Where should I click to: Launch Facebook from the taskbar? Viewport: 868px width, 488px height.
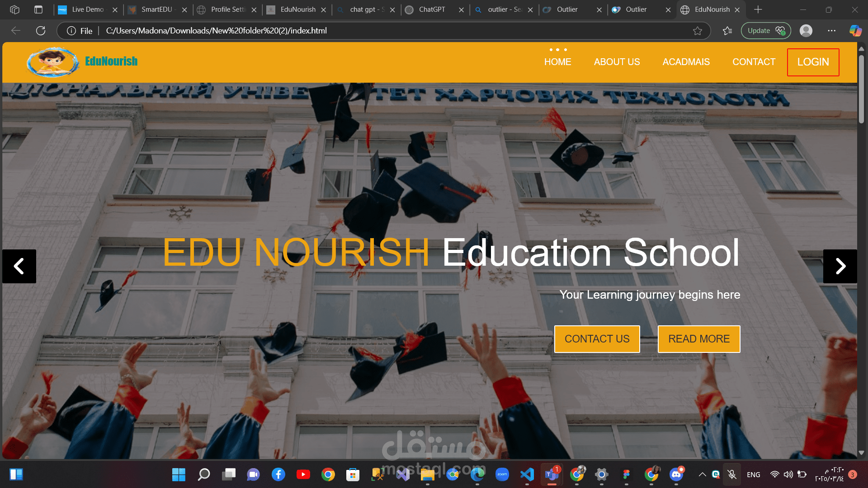coord(278,474)
